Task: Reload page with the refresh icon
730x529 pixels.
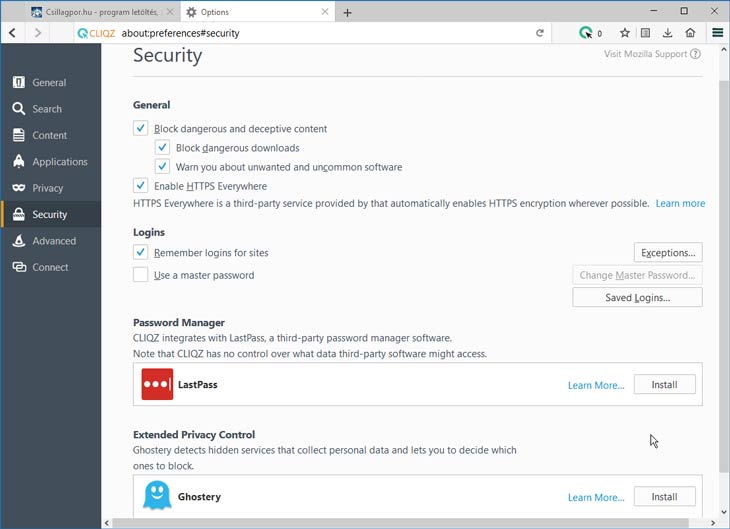Action: point(540,33)
